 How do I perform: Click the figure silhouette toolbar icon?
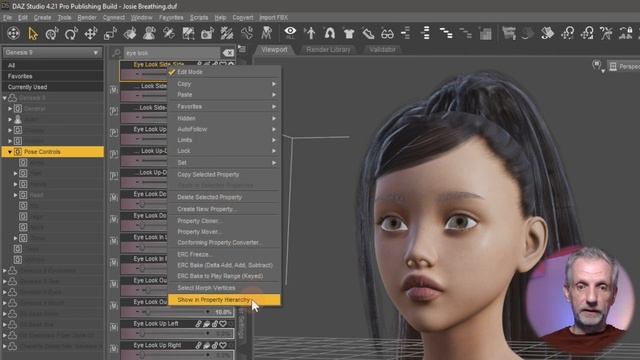(x=310, y=33)
